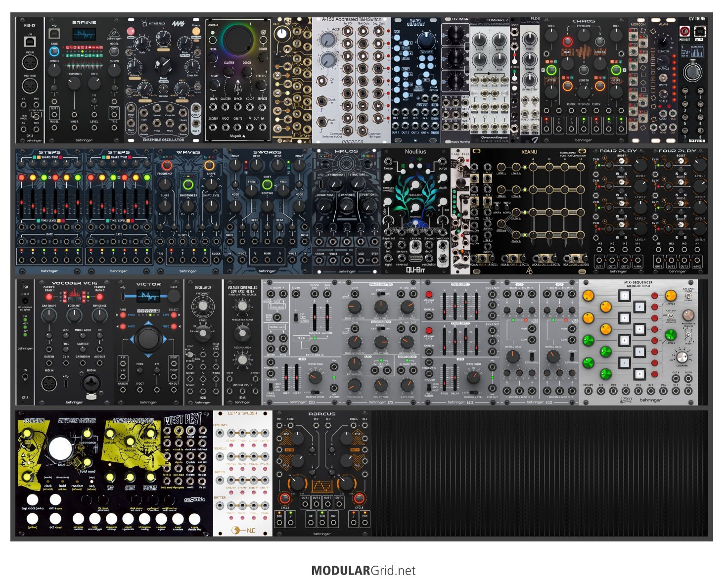Click the red PAGE button on Victor
Viewport: 728px width, 581px height.
(x=123, y=314)
